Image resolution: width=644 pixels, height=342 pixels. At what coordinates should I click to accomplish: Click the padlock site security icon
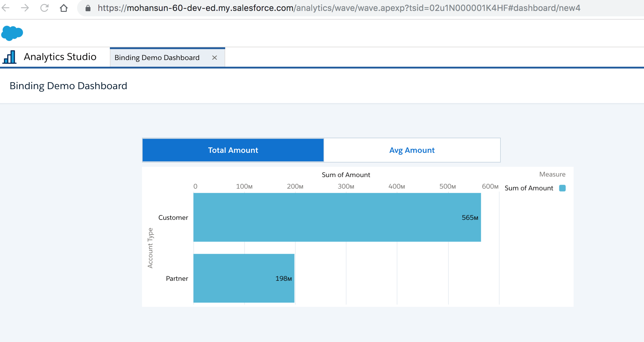click(x=88, y=8)
